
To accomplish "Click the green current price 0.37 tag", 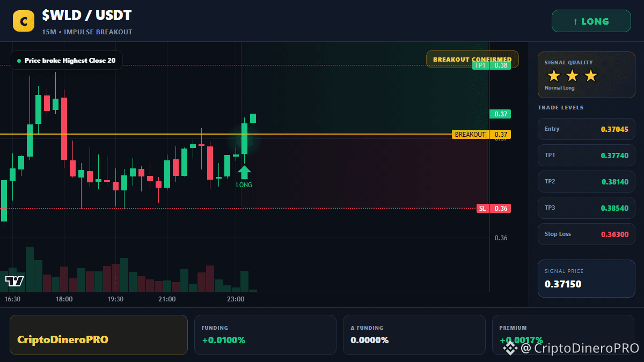I will point(500,114).
